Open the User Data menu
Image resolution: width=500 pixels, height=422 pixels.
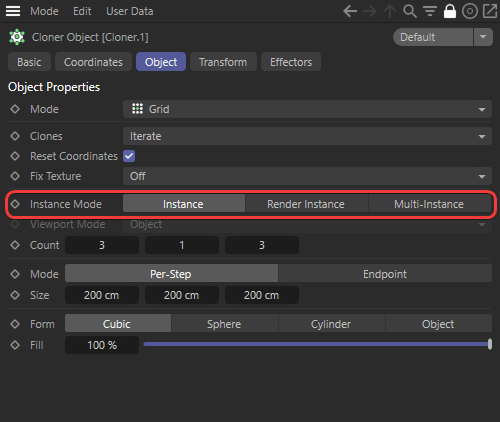click(130, 11)
